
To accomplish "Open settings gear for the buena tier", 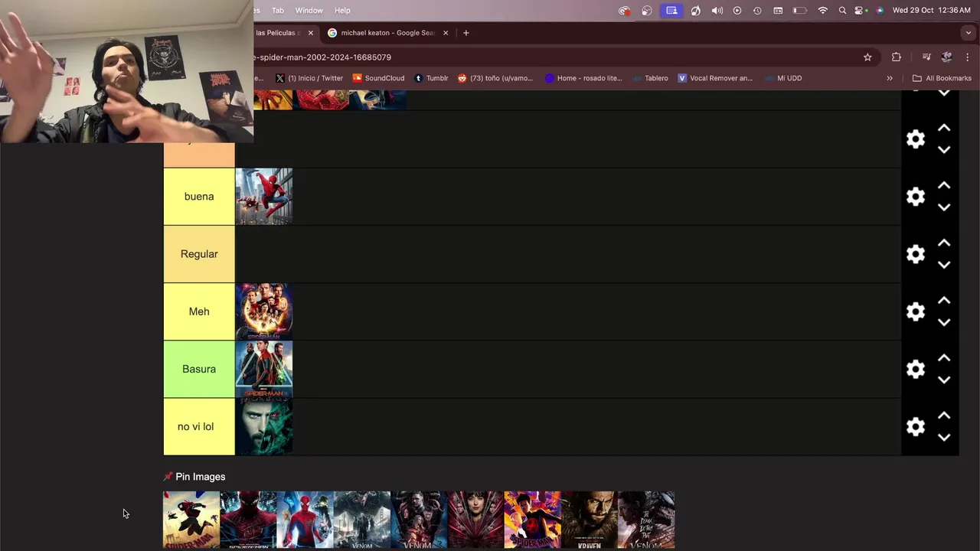I will click(916, 197).
